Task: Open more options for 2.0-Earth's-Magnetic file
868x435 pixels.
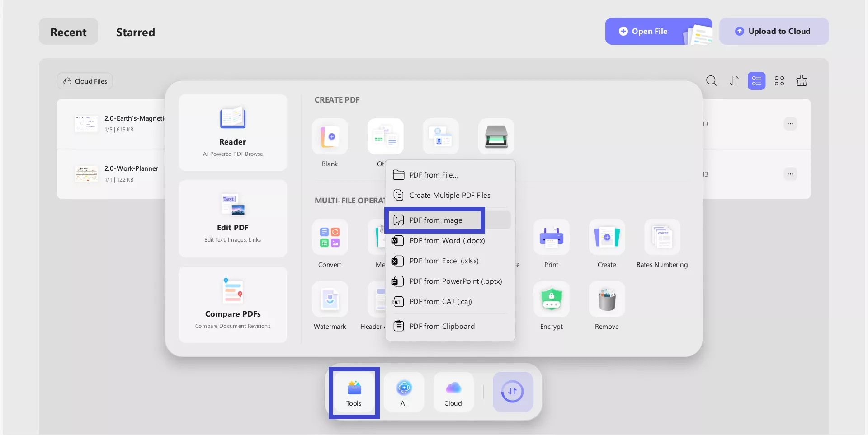Action: click(x=790, y=124)
